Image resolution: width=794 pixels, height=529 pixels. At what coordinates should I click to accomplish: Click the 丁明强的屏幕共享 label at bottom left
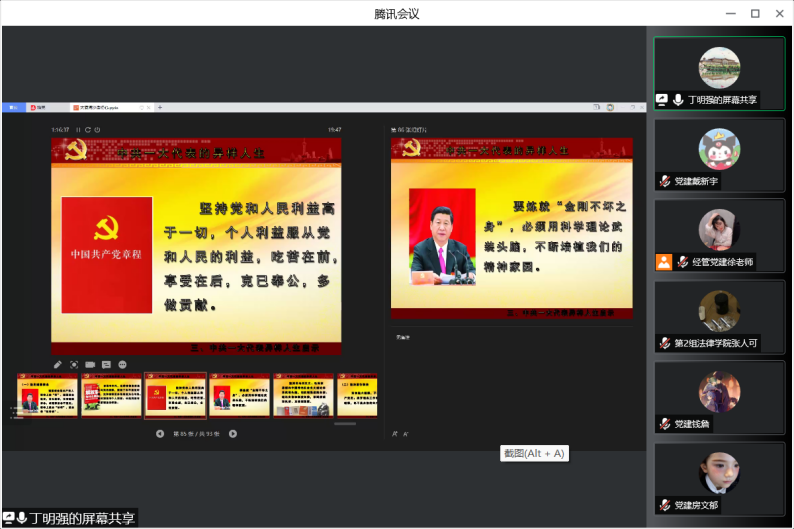[80, 518]
